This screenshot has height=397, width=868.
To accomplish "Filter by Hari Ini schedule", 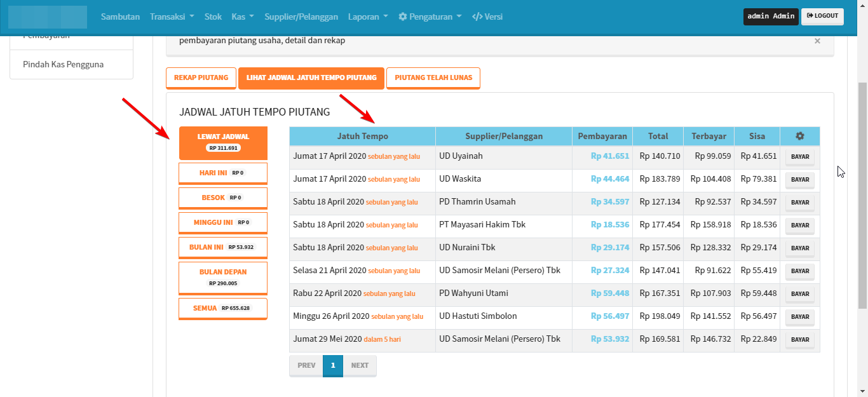I will pyautogui.click(x=223, y=173).
